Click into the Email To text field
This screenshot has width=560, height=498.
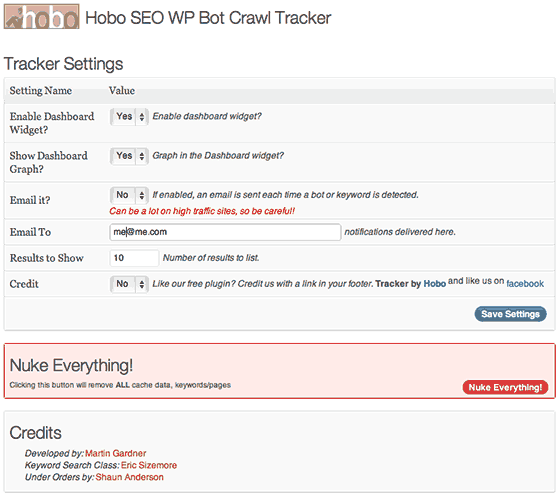point(225,232)
